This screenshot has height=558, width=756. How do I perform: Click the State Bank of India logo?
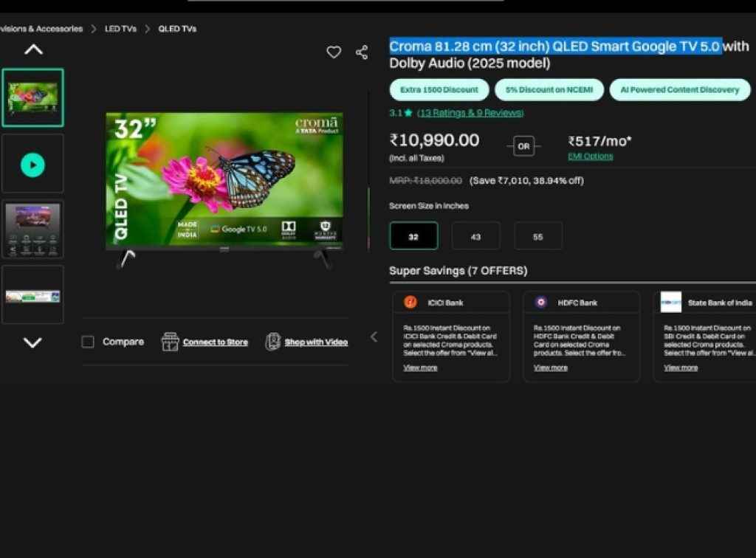point(672,302)
